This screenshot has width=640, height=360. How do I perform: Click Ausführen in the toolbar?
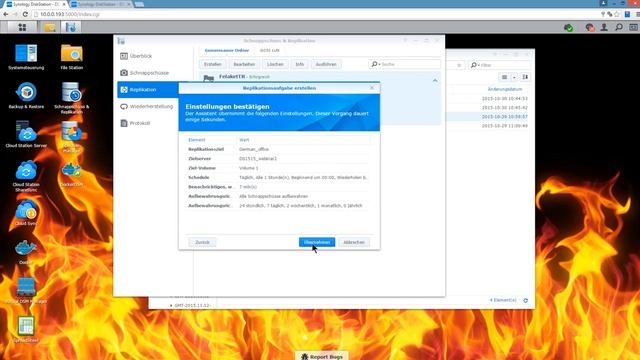coord(326,64)
